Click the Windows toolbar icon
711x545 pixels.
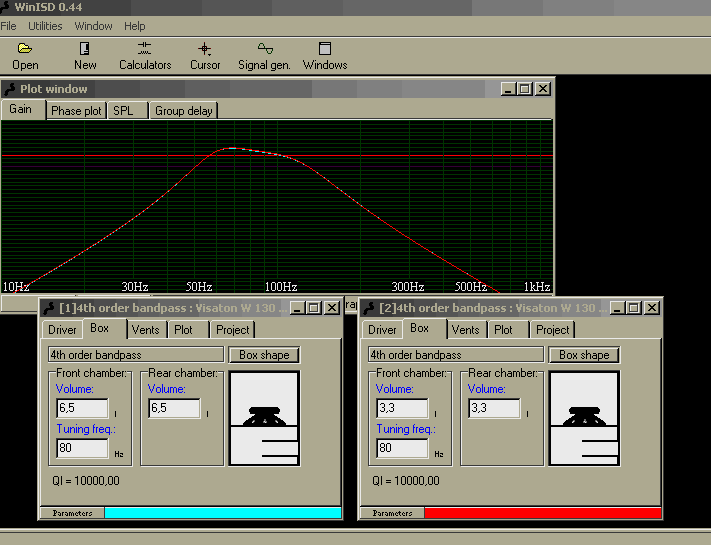pos(325,48)
